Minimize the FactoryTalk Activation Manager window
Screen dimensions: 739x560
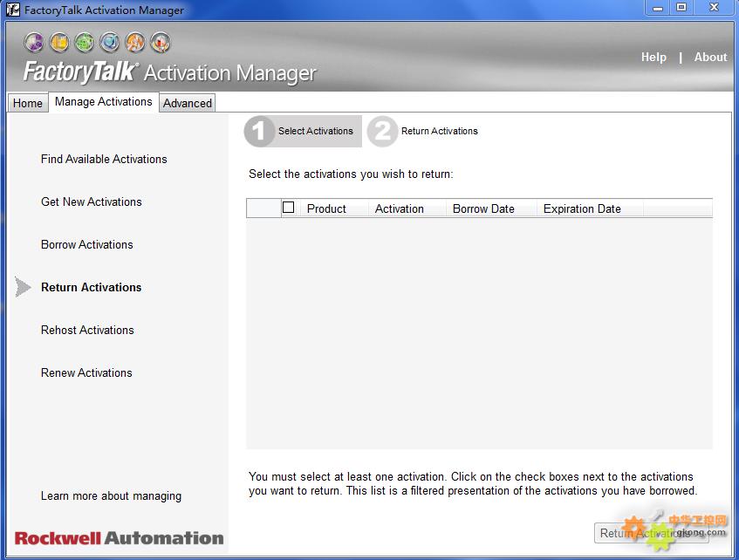658,8
